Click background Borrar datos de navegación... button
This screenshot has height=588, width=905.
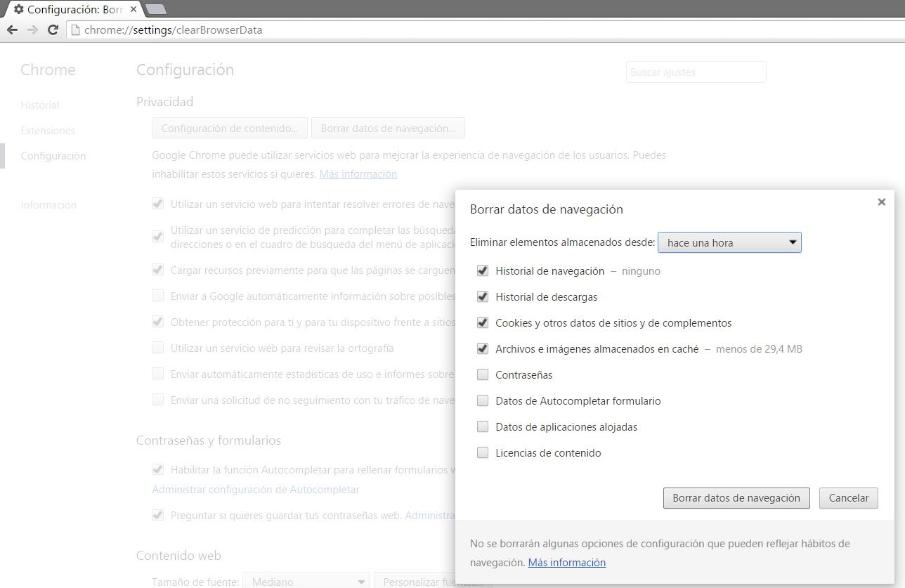tap(388, 129)
